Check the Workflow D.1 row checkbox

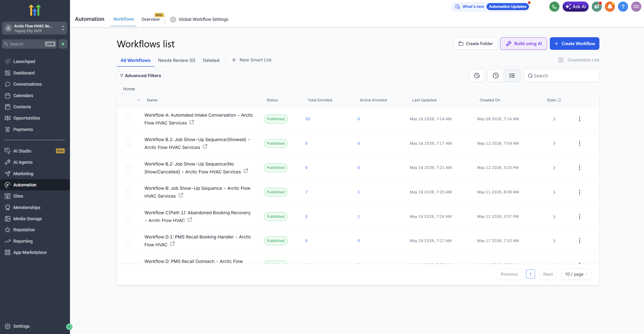[128, 241]
